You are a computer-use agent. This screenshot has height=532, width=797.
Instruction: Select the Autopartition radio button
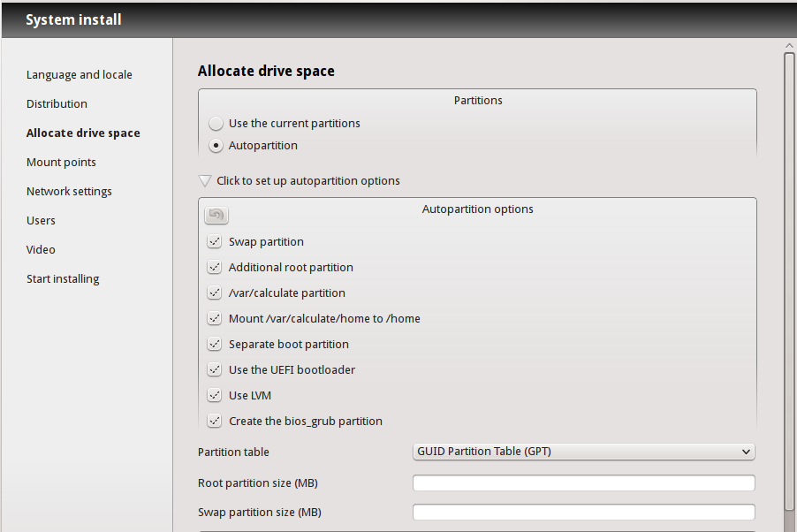pos(216,146)
